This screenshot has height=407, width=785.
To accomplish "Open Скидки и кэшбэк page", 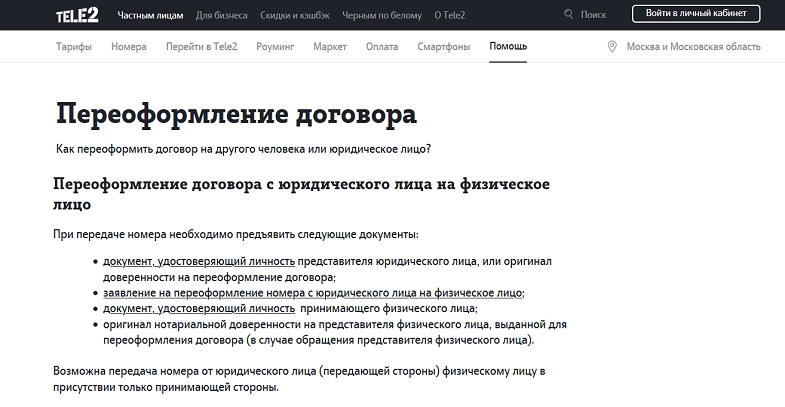I will [295, 16].
